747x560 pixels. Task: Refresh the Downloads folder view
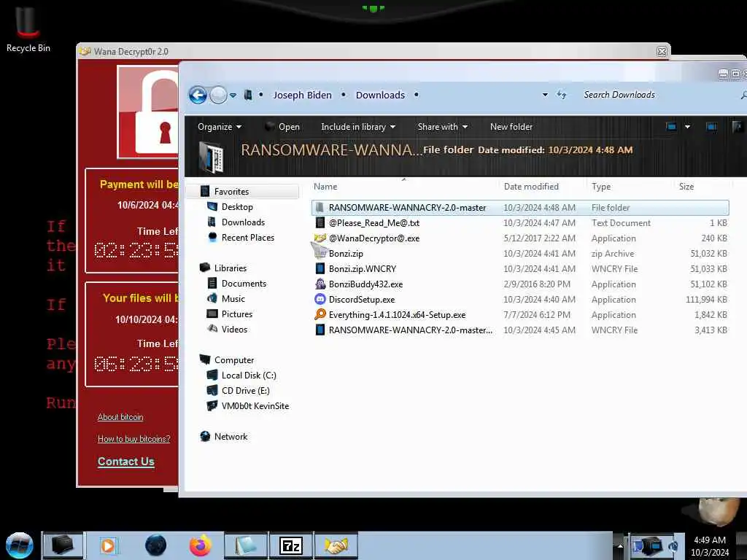562,95
